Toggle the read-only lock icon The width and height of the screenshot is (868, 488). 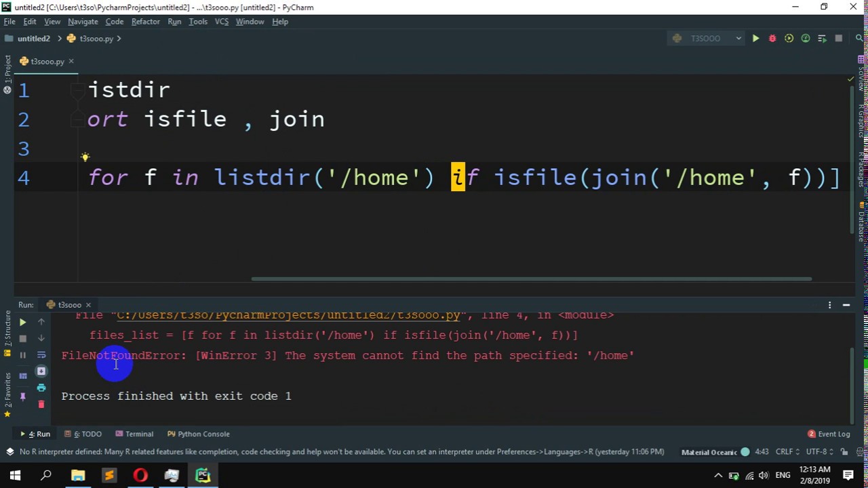[844, 452]
